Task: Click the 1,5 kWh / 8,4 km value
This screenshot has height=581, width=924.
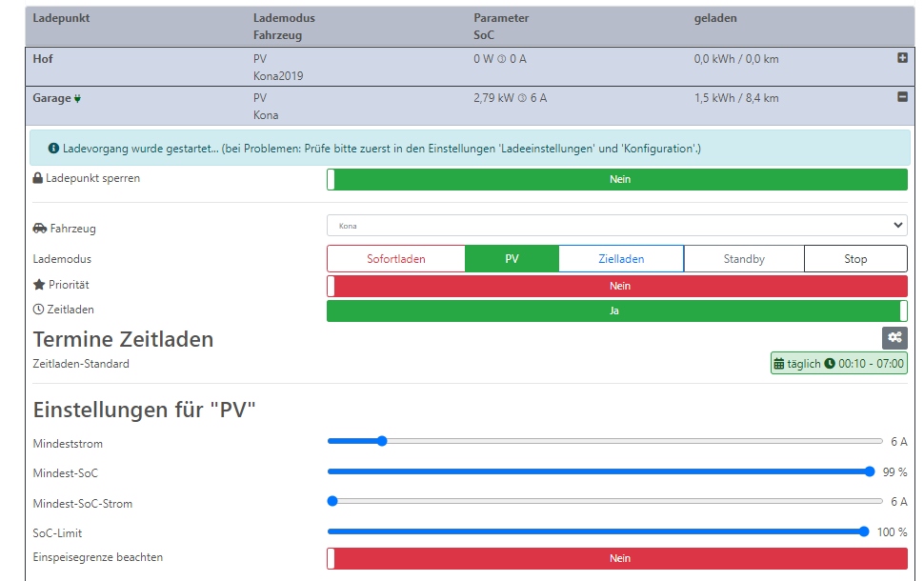Action: 736,98
